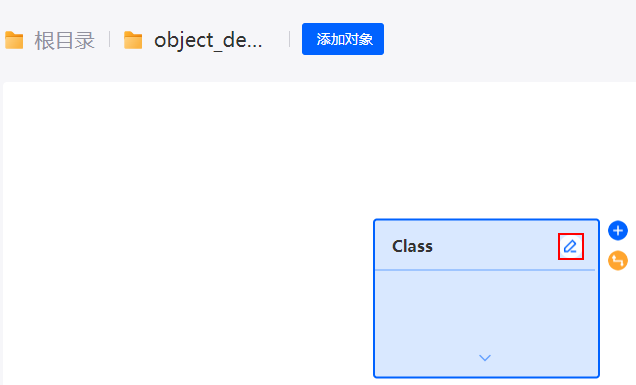Select the Class card title text
636x385 pixels.
[x=412, y=246]
